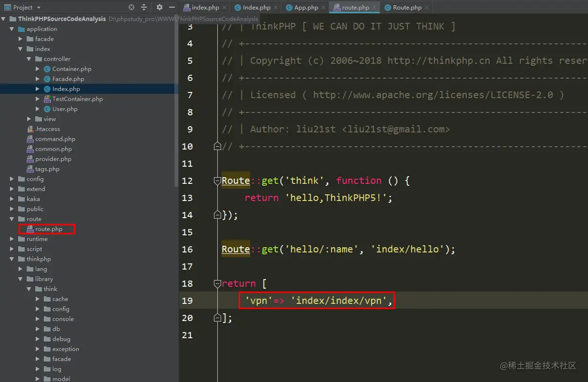
Task: Close the lowercase route.php tab
Action: (x=375, y=8)
